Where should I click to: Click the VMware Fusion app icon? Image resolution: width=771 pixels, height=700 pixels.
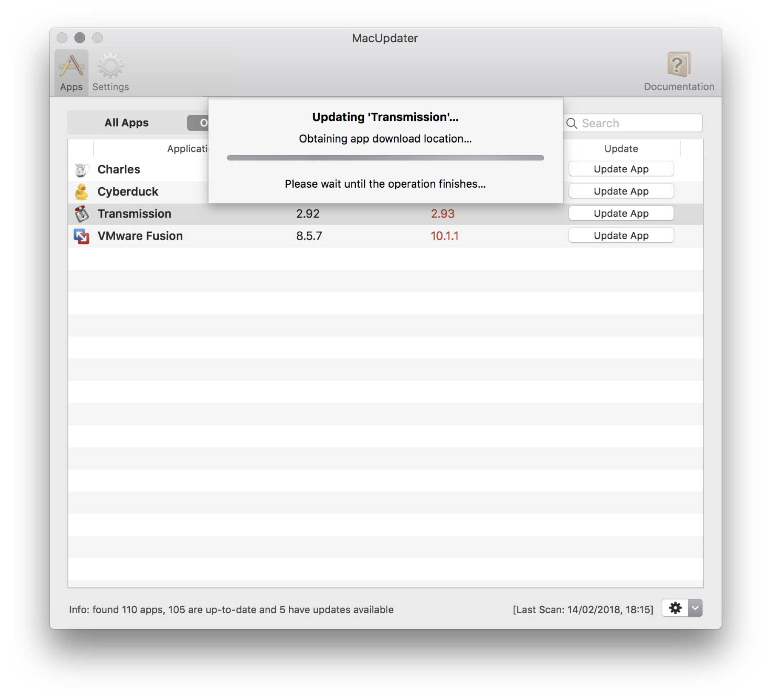click(81, 236)
